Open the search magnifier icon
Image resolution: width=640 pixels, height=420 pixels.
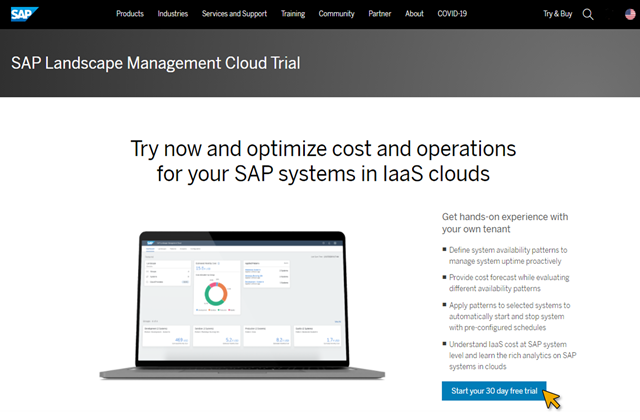(588, 14)
